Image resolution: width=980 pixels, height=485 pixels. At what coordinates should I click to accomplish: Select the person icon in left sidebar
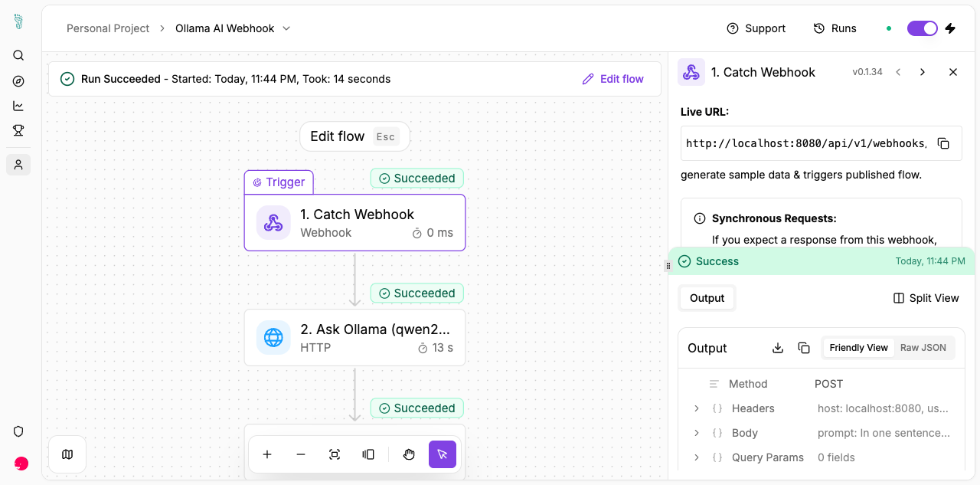(18, 165)
